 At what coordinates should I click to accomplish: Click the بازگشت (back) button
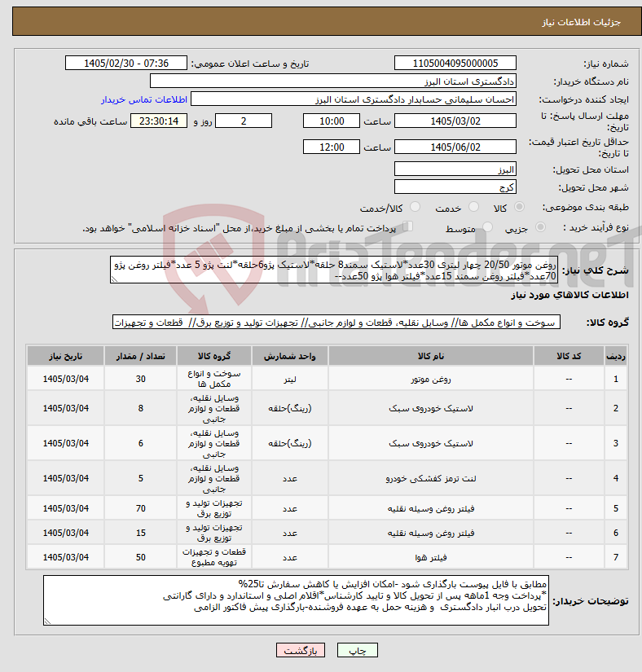tap(301, 650)
